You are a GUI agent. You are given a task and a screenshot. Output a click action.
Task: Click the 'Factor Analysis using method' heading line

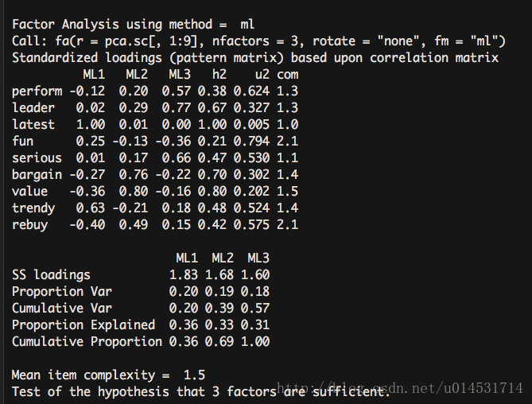(133, 25)
